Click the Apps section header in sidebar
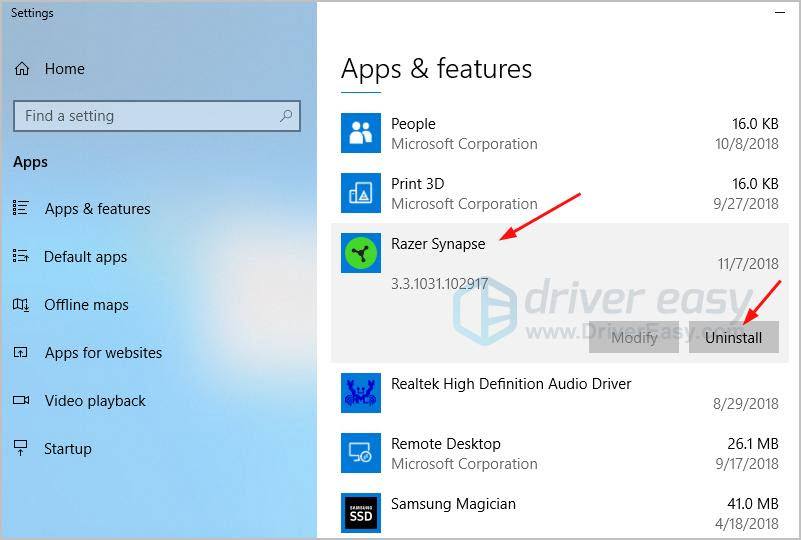This screenshot has width=801, height=540. pyautogui.click(x=31, y=162)
